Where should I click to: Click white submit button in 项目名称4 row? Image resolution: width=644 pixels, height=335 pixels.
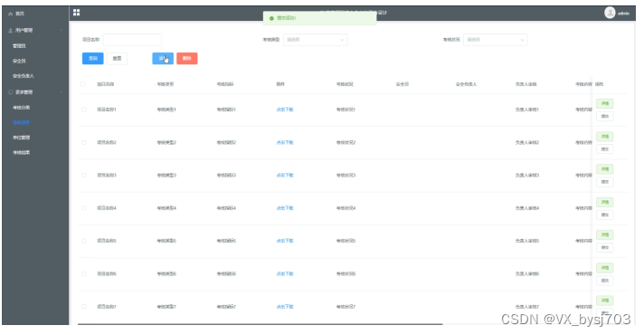(x=605, y=215)
